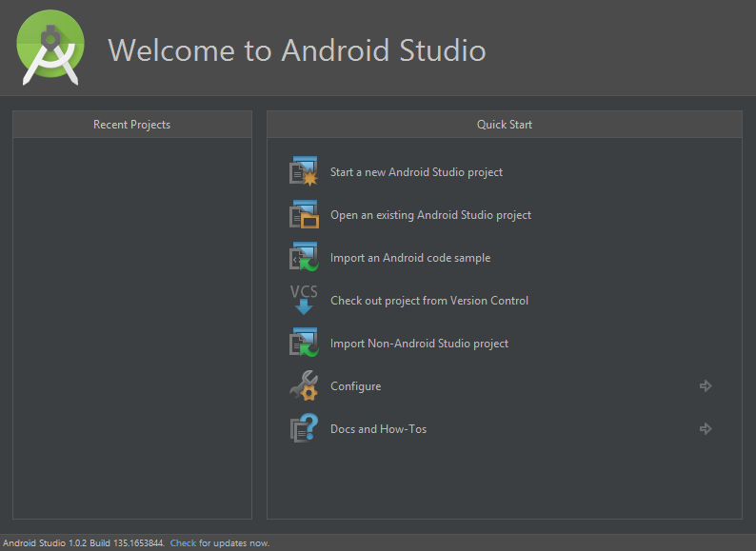This screenshot has width=756, height=551.
Task: Click the "Check" for updates link
Action: [x=183, y=543]
